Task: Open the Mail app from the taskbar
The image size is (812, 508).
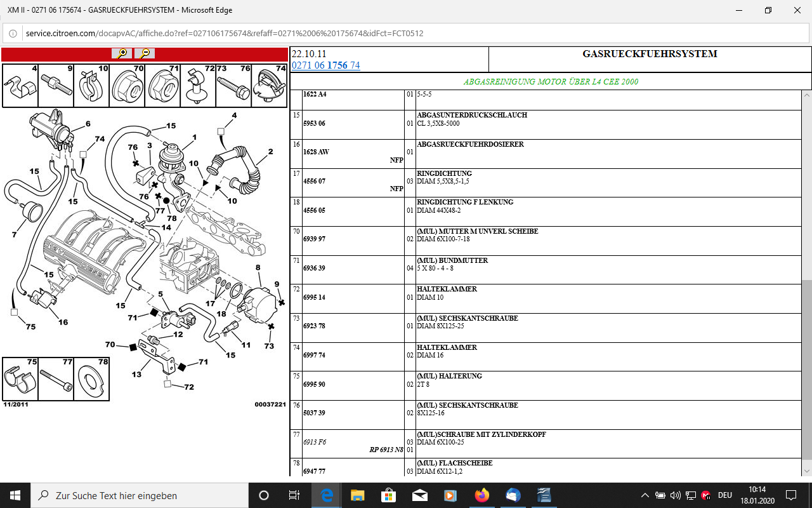Action: pyautogui.click(x=419, y=495)
